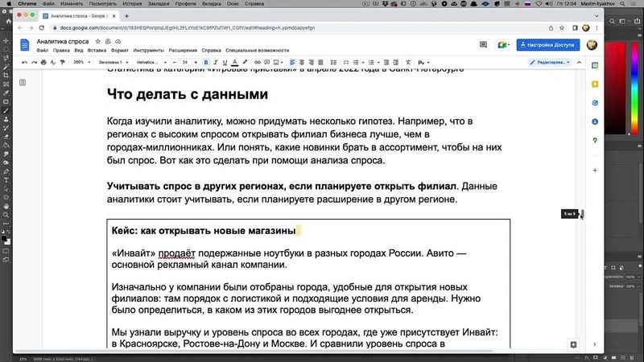This screenshot has width=644, height=362.
Task: Toggle italic formatting
Action: [215, 63]
